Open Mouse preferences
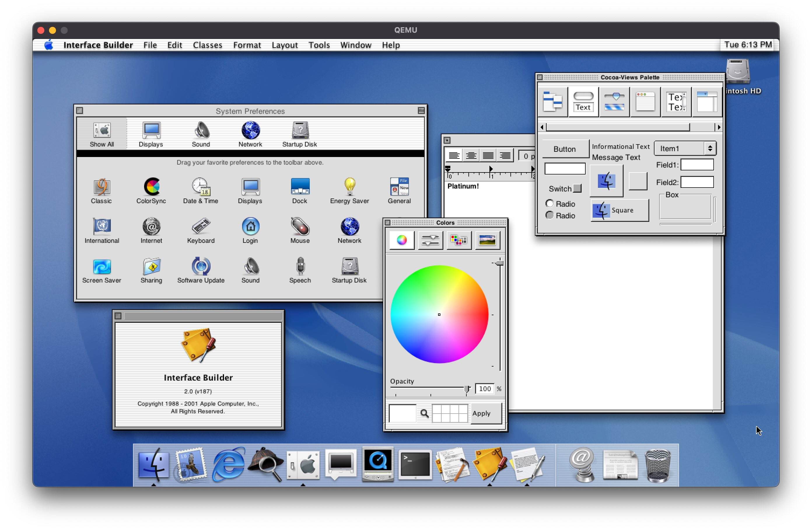 click(300, 231)
